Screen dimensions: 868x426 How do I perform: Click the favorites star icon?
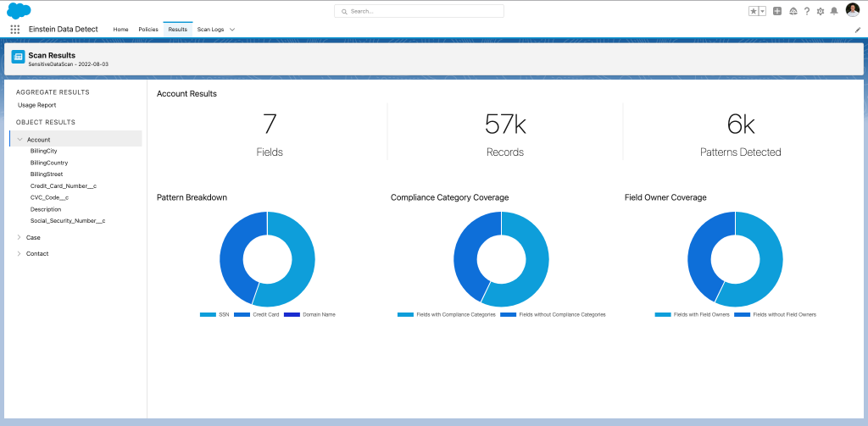(x=754, y=11)
